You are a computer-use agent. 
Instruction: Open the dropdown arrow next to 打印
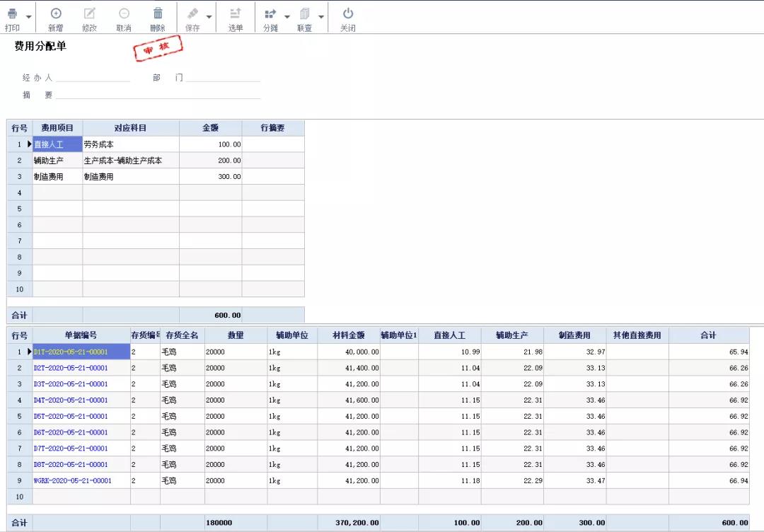29,17
